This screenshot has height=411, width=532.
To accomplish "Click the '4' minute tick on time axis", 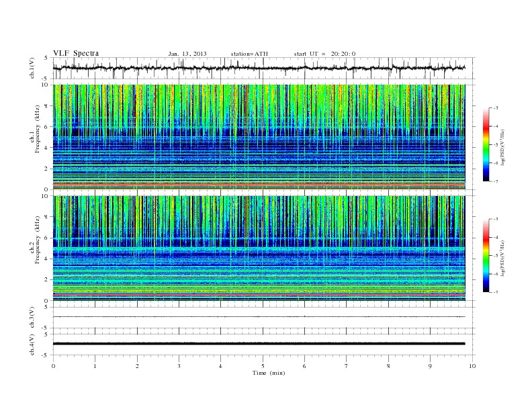I will 220,366.
